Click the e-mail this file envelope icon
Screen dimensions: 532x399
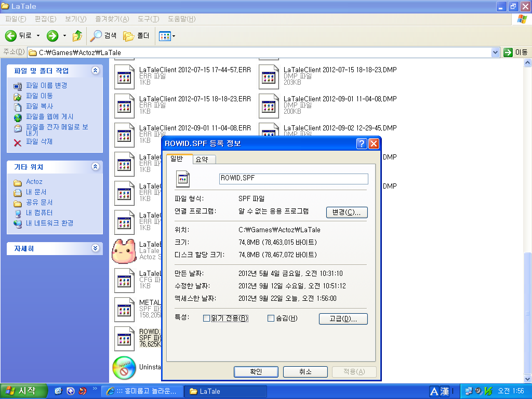[x=18, y=129]
